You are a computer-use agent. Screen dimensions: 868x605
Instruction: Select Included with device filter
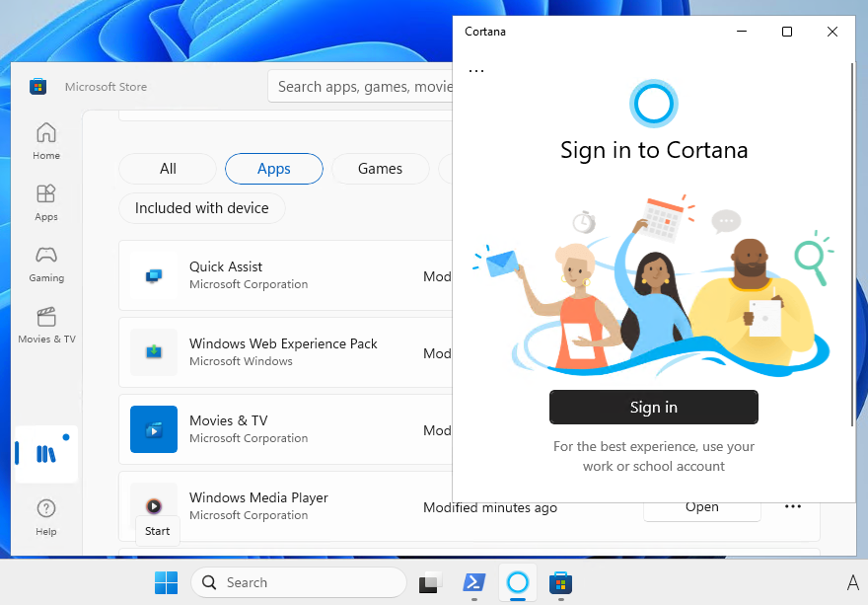[202, 208]
